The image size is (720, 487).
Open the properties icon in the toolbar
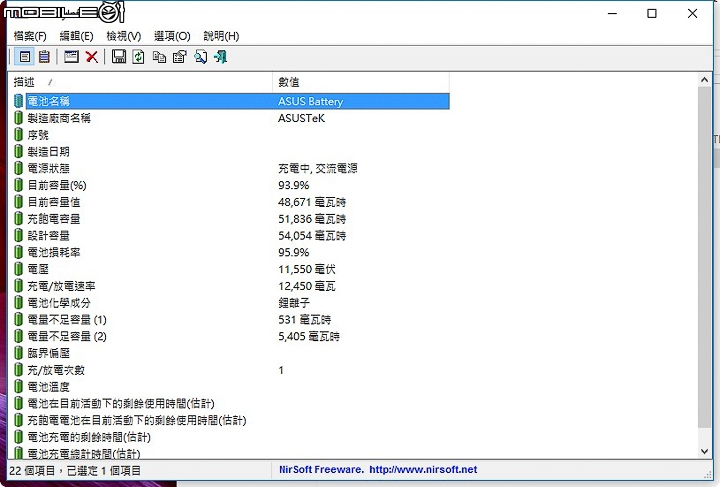(x=180, y=57)
